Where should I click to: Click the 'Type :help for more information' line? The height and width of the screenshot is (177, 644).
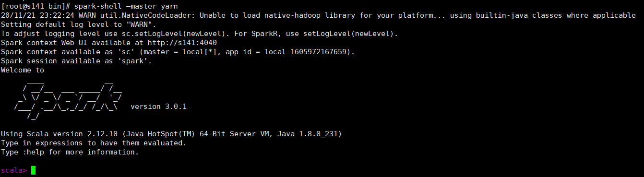[x=70, y=152]
